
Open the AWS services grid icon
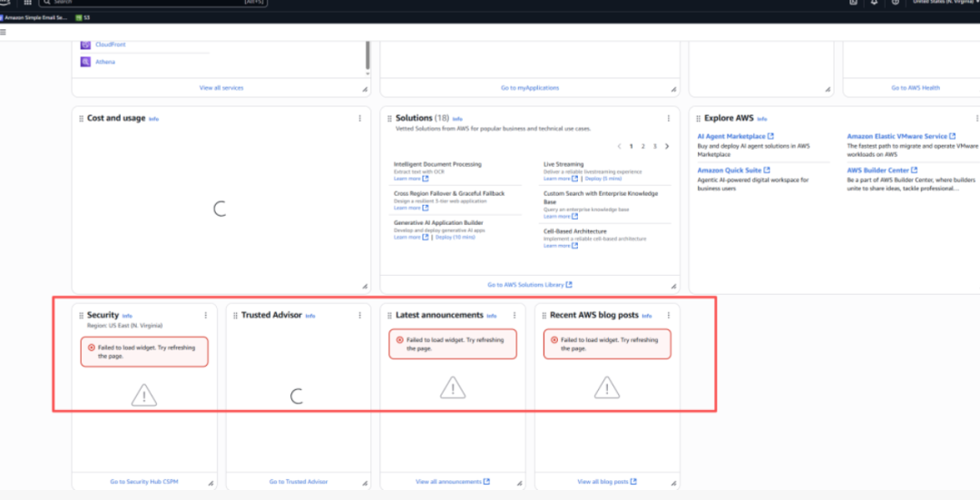click(27, 3)
